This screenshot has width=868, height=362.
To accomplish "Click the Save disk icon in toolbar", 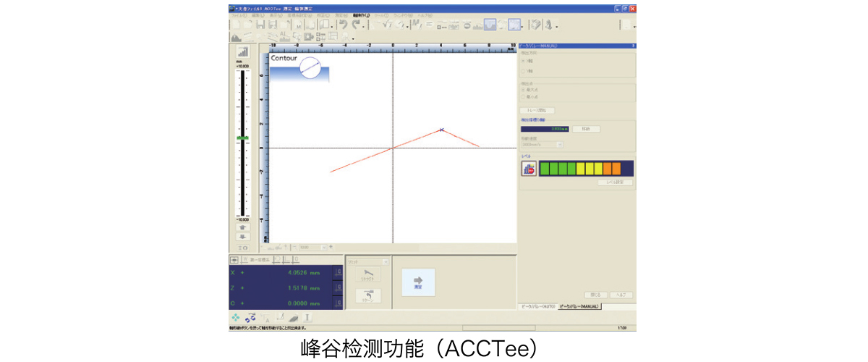I will (x=261, y=25).
